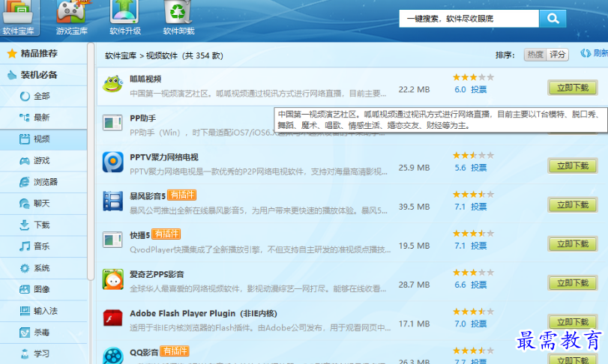Choose the 杀毒 category
This screenshot has width=608, height=364.
[x=43, y=333]
